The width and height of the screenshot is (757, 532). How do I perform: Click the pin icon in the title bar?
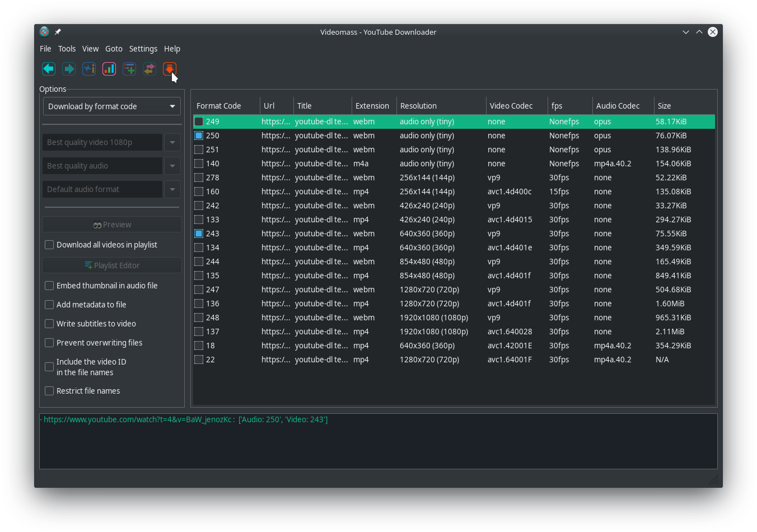pos(58,32)
